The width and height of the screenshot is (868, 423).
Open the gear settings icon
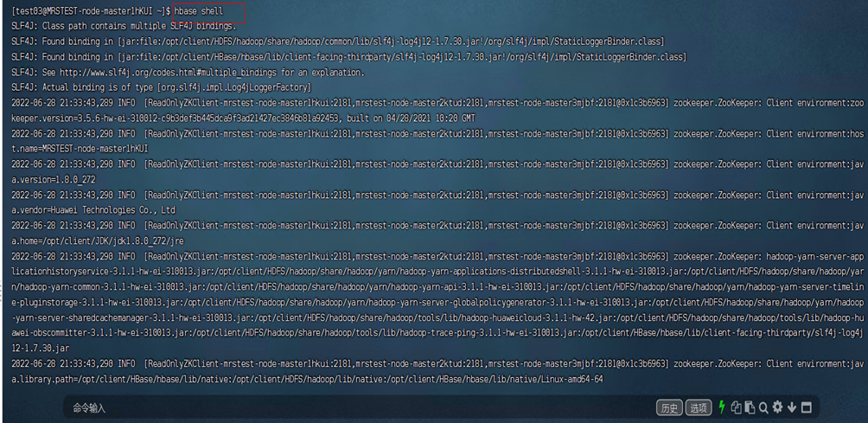777,407
